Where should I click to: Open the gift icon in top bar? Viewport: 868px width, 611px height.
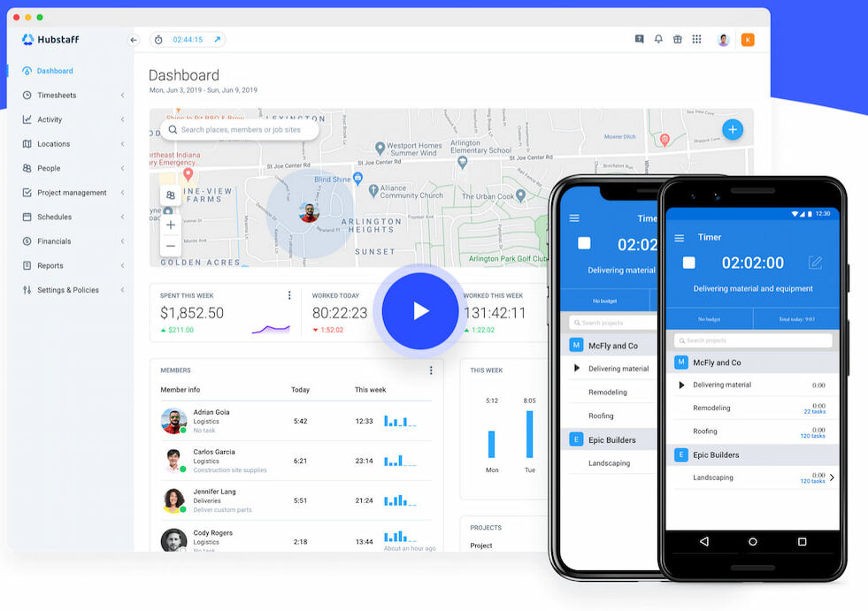tap(678, 40)
